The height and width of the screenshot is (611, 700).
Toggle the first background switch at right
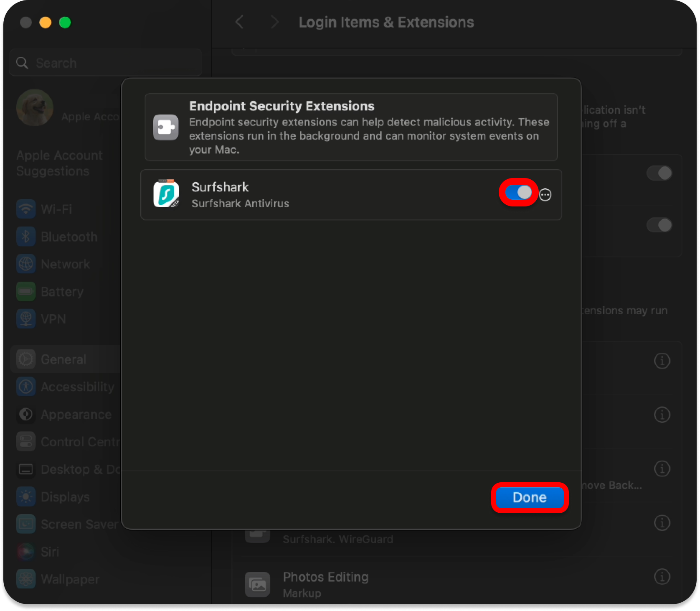[x=659, y=173]
